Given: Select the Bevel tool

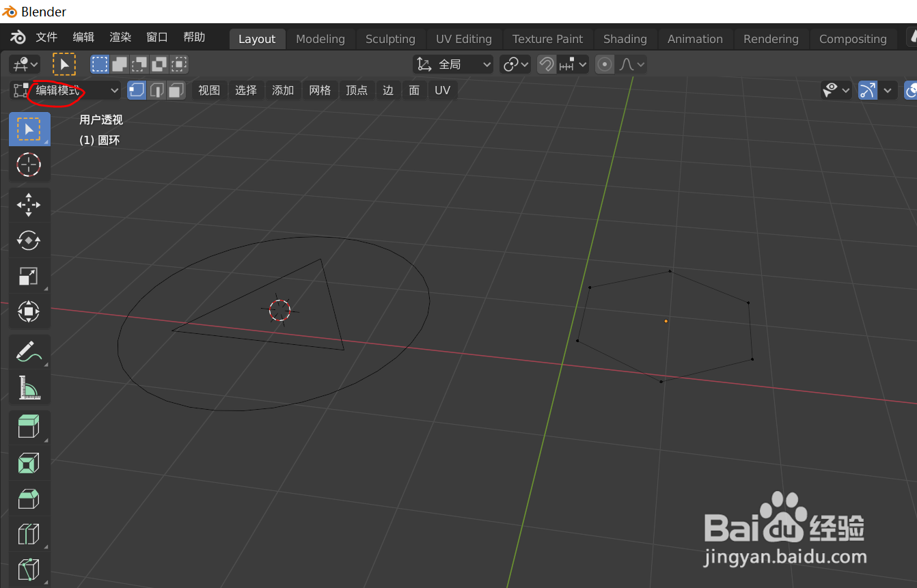Looking at the screenshot, I should (29, 499).
